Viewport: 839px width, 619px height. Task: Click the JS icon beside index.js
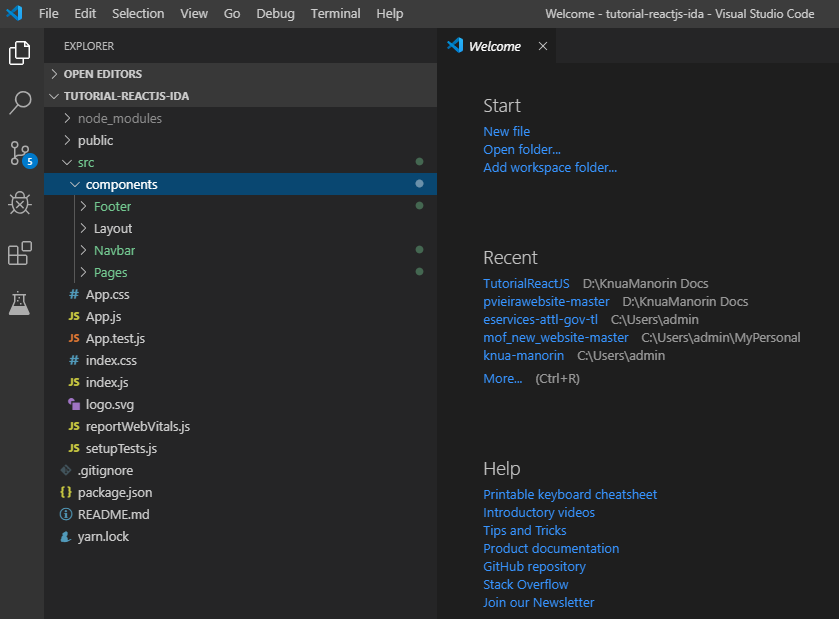point(74,382)
